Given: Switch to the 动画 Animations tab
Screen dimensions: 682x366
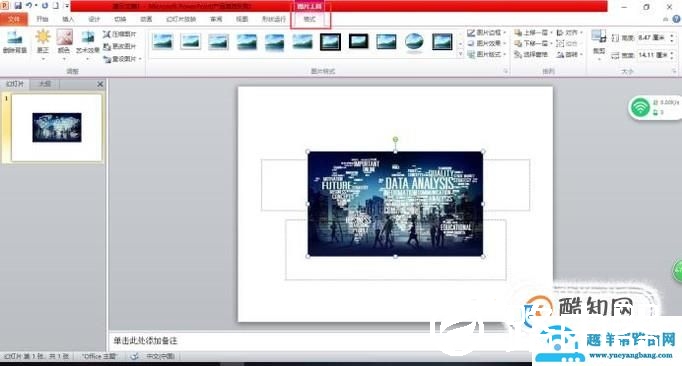Looking at the screenshot, I should click(146, 19).
